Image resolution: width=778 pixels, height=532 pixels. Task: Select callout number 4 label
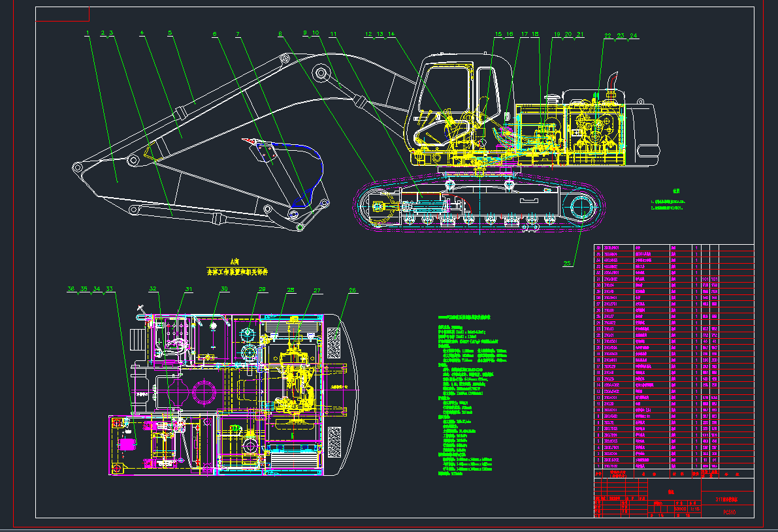(x=142, y=33)
